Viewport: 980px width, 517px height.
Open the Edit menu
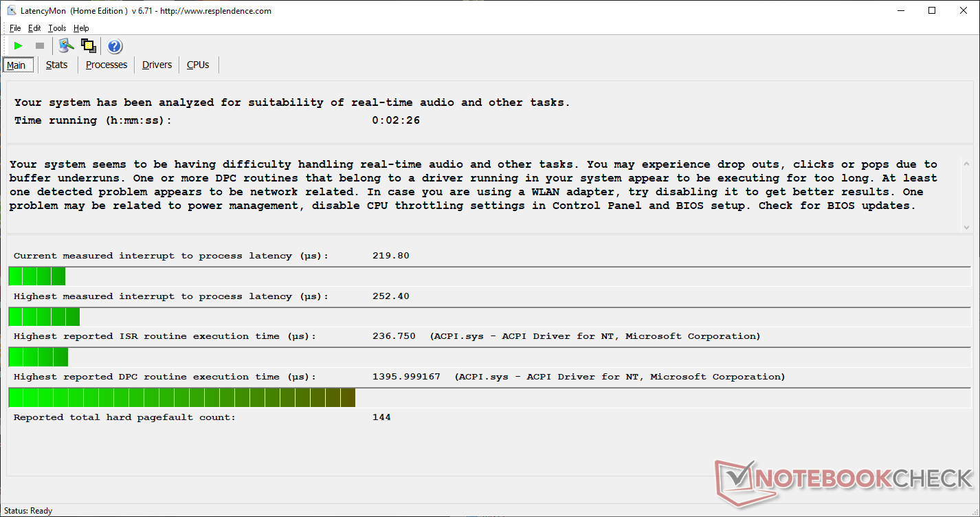pos(34,28)
